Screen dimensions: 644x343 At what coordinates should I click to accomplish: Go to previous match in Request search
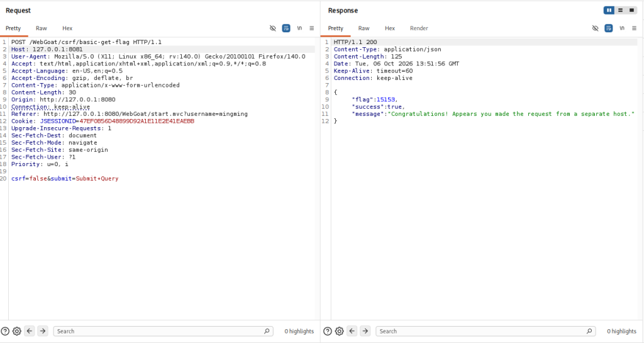30,331
